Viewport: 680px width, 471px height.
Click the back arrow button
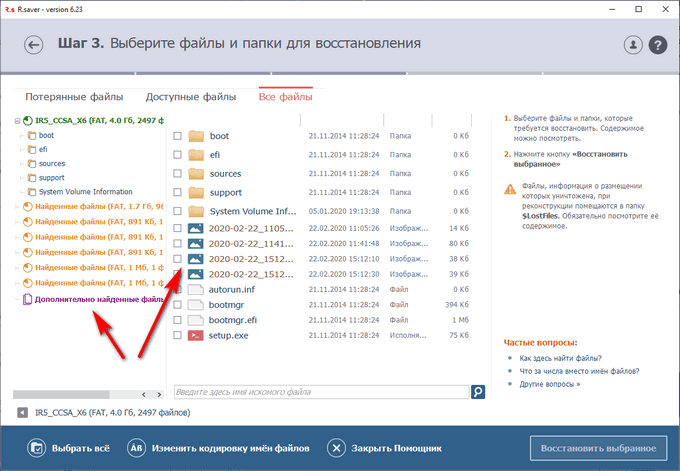click(x=36, y=45)
